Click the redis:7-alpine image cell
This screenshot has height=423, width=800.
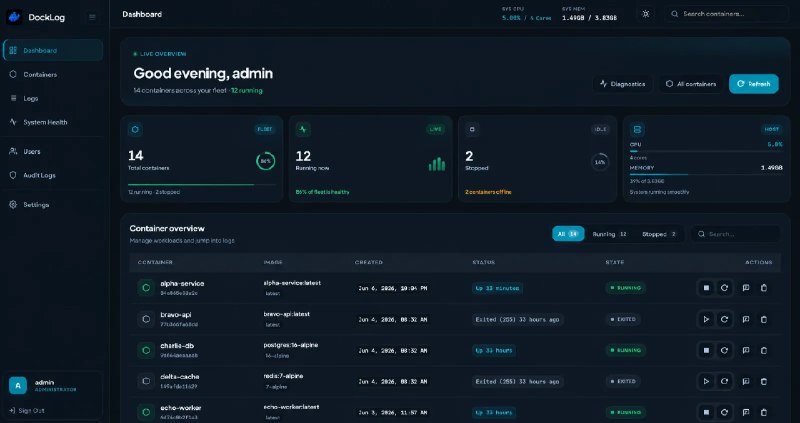click(x=283, y=376)
